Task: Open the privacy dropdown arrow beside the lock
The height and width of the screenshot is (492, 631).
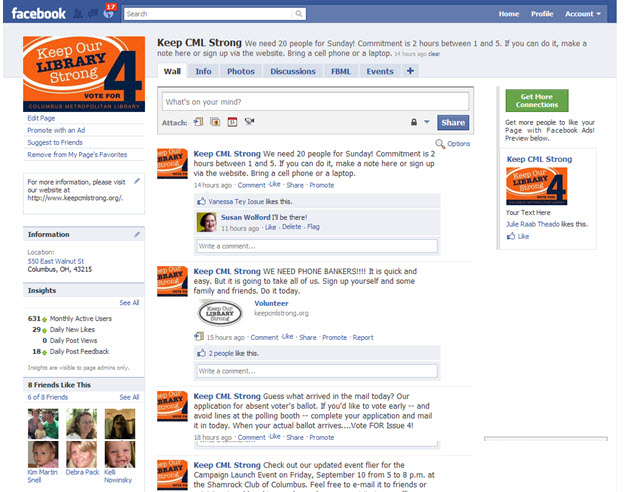Action: [x=427, y=121]
